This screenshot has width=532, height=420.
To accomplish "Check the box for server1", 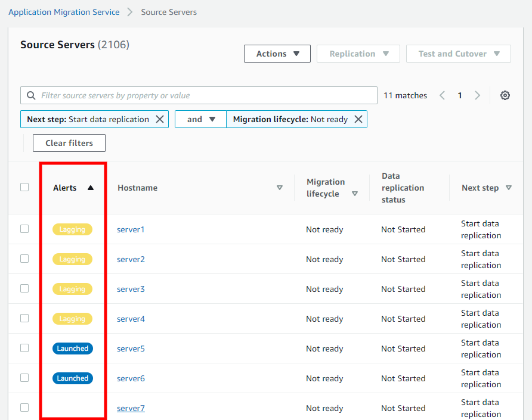I will 24,229.
